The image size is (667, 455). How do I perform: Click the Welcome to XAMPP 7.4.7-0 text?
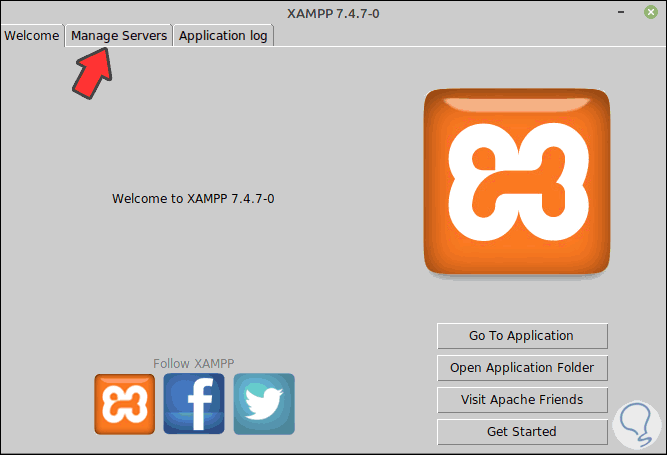193,199
